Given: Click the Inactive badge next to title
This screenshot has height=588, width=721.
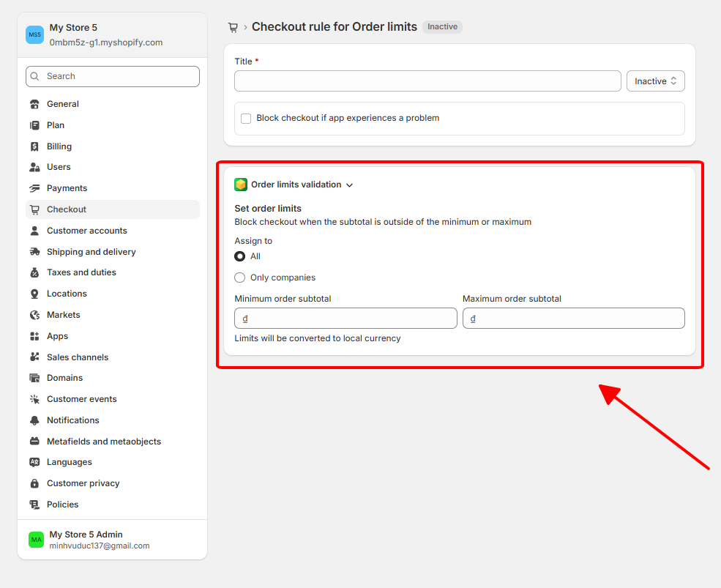Looking at the screenshot, I should click(x=442, y=26).
